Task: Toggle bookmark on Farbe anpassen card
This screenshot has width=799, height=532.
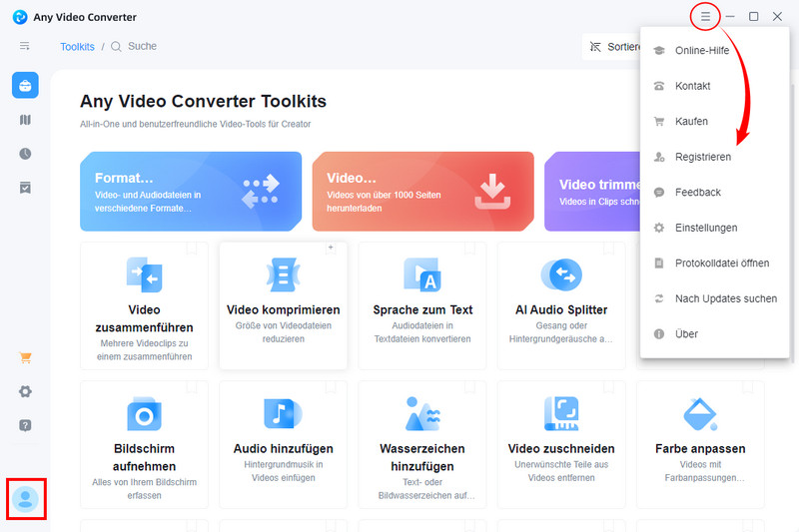Action: click(x=748, y=387)
